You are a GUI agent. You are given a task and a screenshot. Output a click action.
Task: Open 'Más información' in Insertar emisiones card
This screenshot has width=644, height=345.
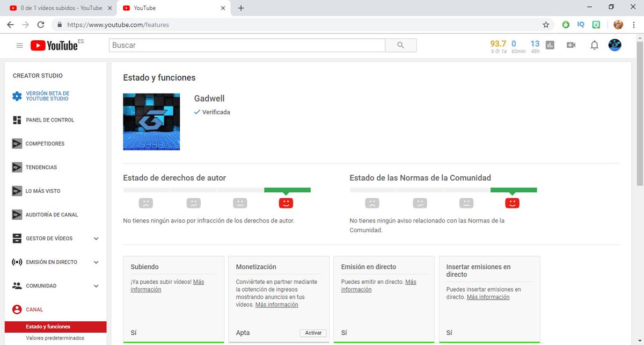tap(488, 297)
